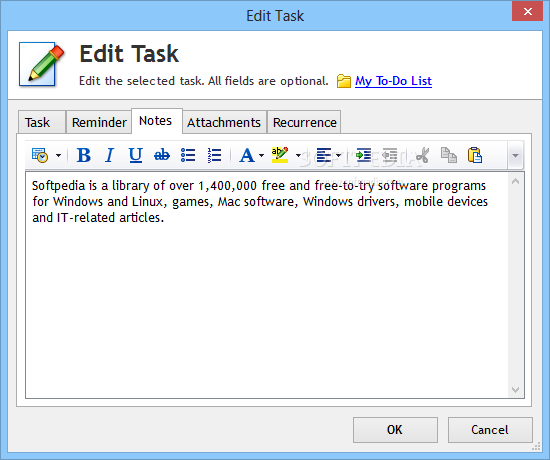Screen dimensions: 550x460
Task: Click the word "Softpedia" in the notes
Action: click(x=58, y=186)
